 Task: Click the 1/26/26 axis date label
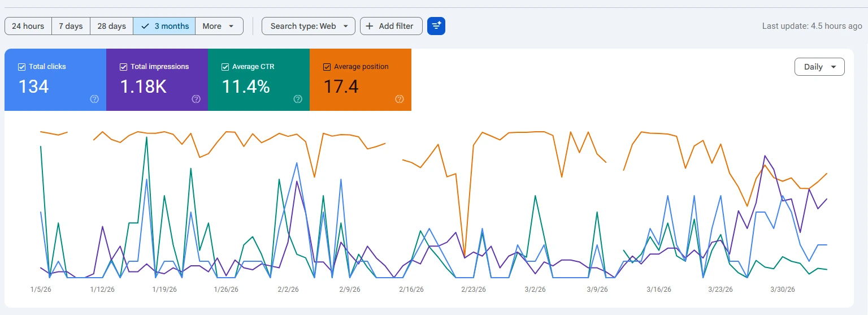point(226,289)
